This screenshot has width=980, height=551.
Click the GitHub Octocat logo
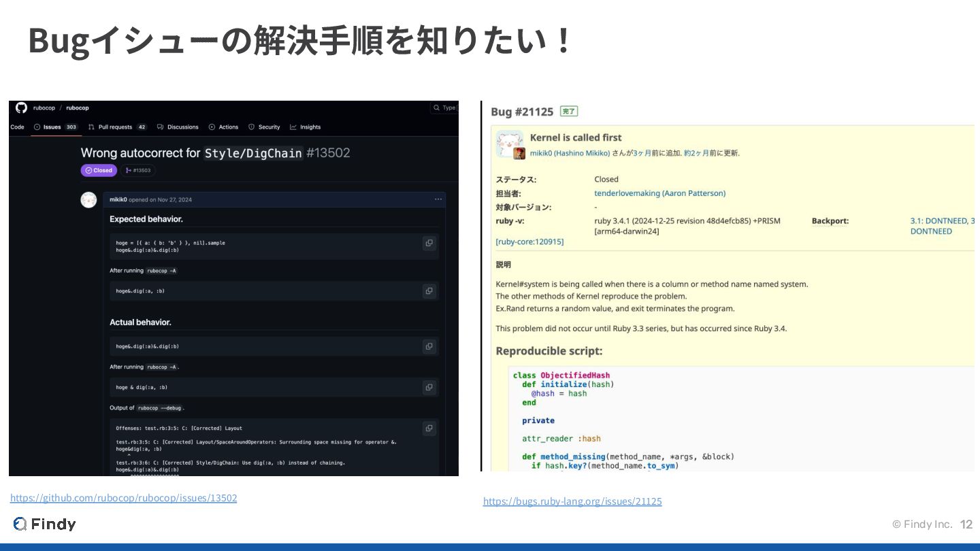pos(21,107)
